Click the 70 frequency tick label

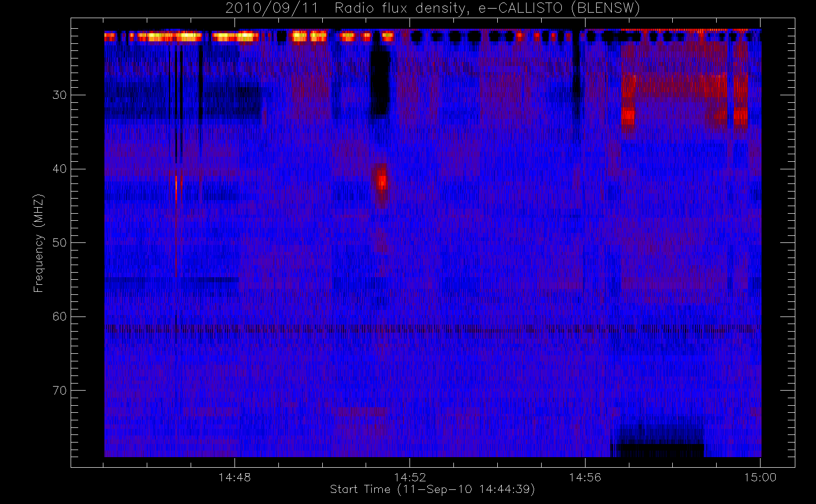[x=60, y=391]
